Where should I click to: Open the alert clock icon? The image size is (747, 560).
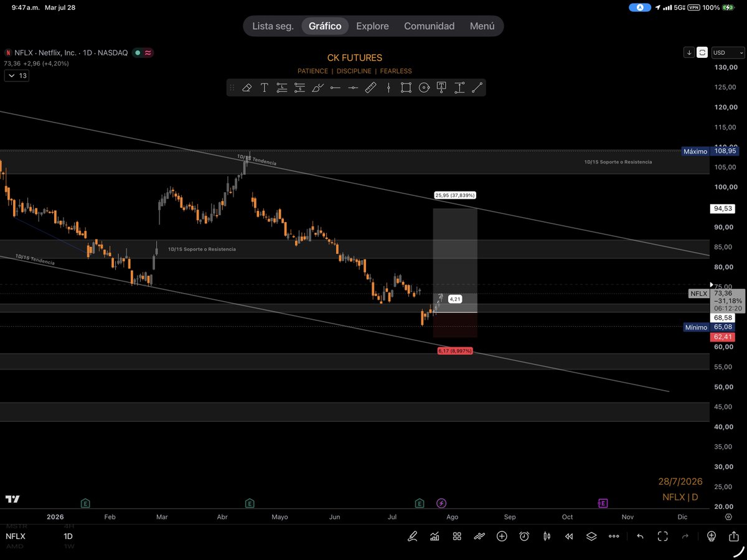point(524,536)
